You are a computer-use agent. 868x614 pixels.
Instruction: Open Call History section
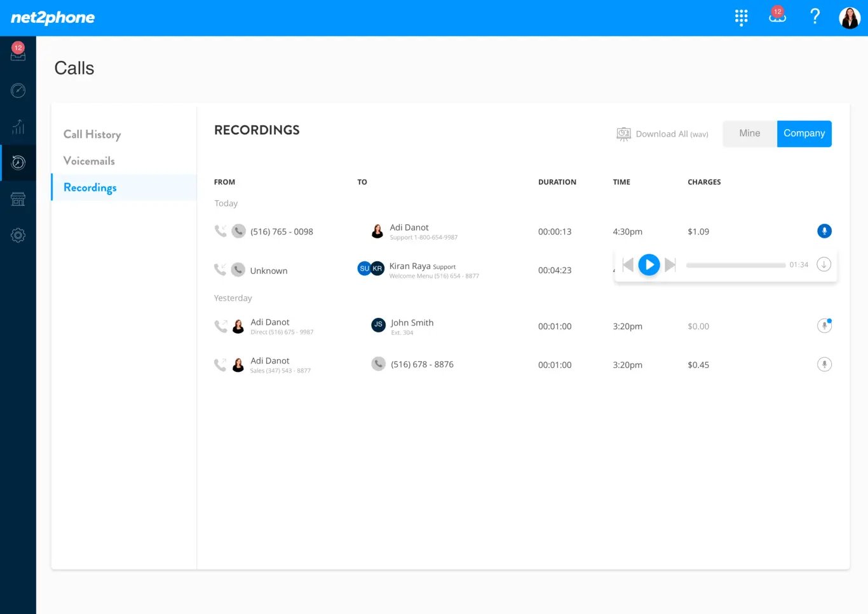click(x=92, y=134)
